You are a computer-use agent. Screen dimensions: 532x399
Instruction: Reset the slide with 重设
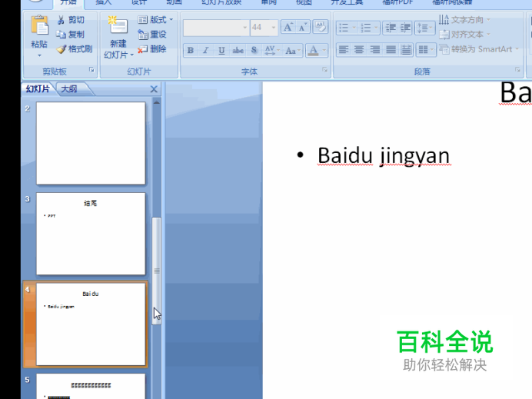[152, 35]
